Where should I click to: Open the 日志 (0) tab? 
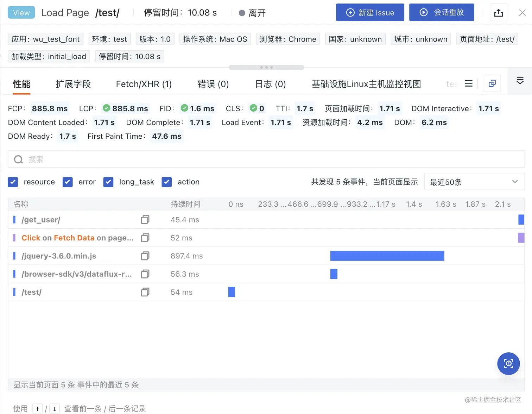[270, 84]
